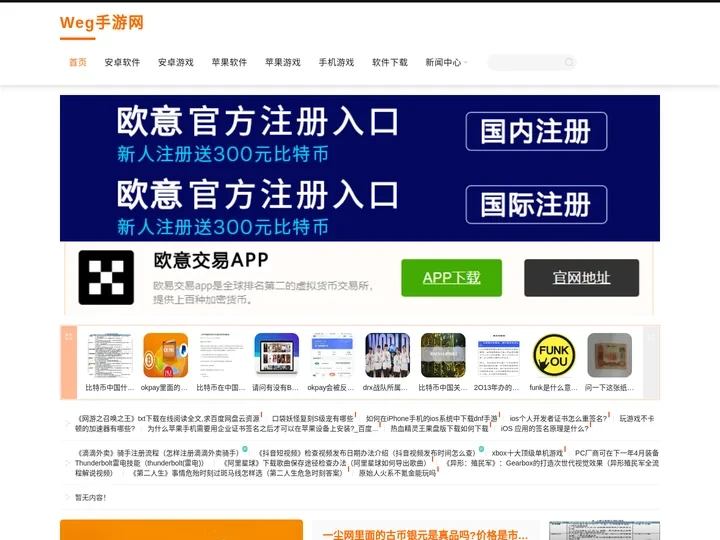Open the 安卓软件 menu item

(122, 62)
